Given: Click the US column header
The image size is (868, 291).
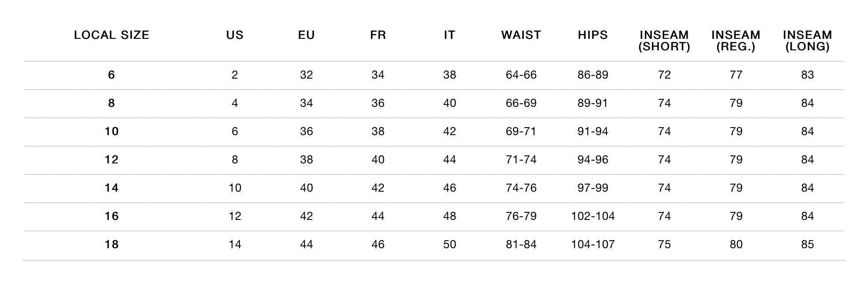Looking at the screenshot, I should [x=235, y=35].
